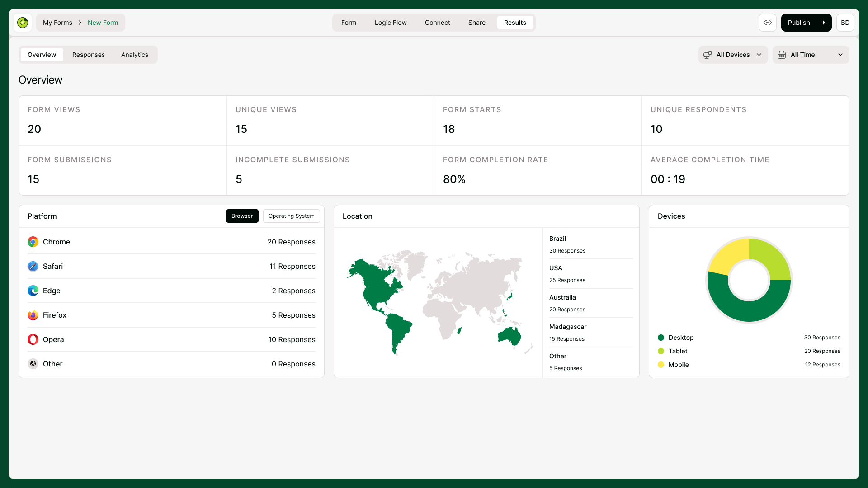Click Madagascar in the location list
This screenshot has height=488, width=868.
tap(591, 333)
